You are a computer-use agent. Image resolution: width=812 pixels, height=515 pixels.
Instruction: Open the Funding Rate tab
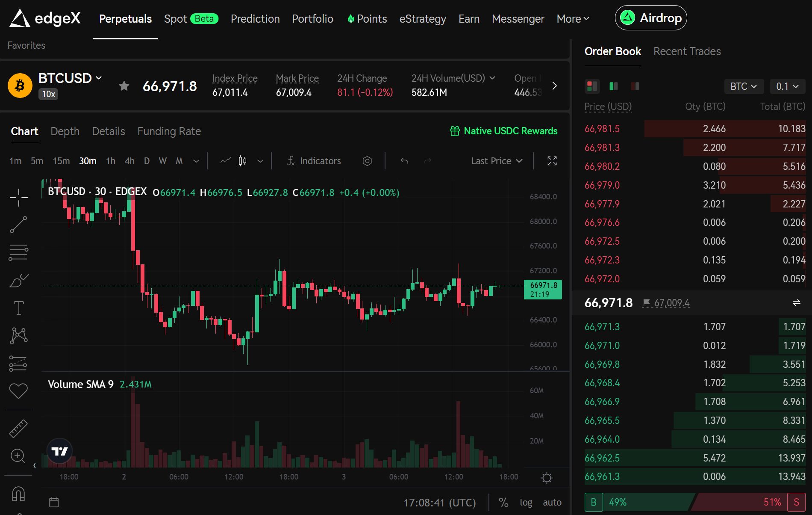(169, 131)
